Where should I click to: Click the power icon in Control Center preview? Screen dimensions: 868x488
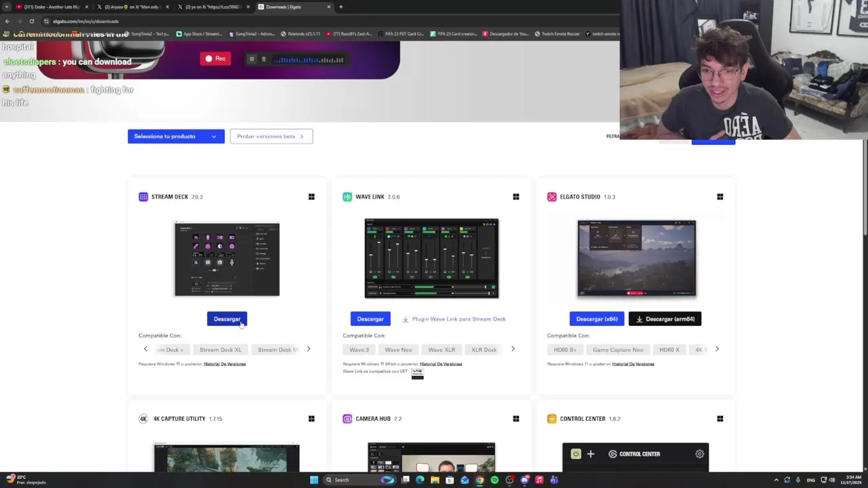[x=576, y=454]
